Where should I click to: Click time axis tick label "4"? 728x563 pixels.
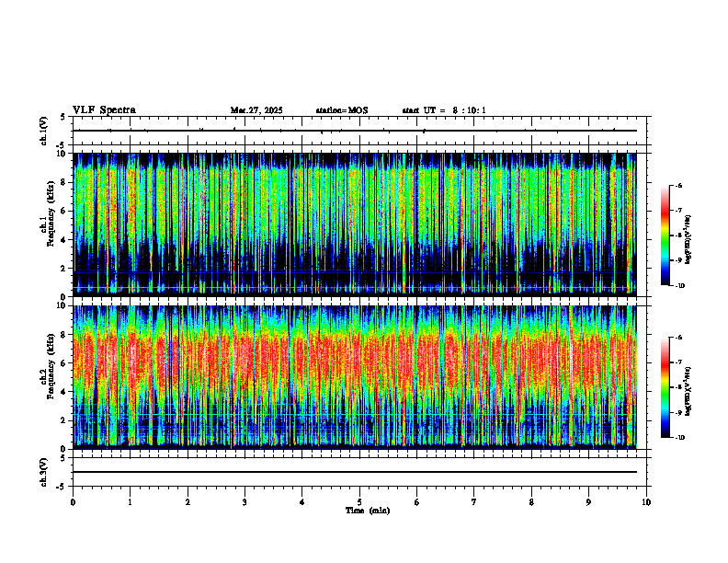pos(302,502)
